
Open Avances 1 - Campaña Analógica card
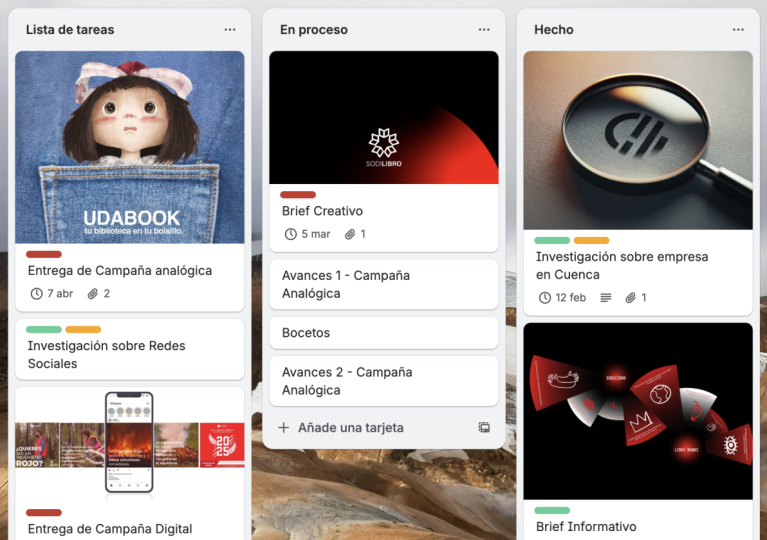(384, 284)
